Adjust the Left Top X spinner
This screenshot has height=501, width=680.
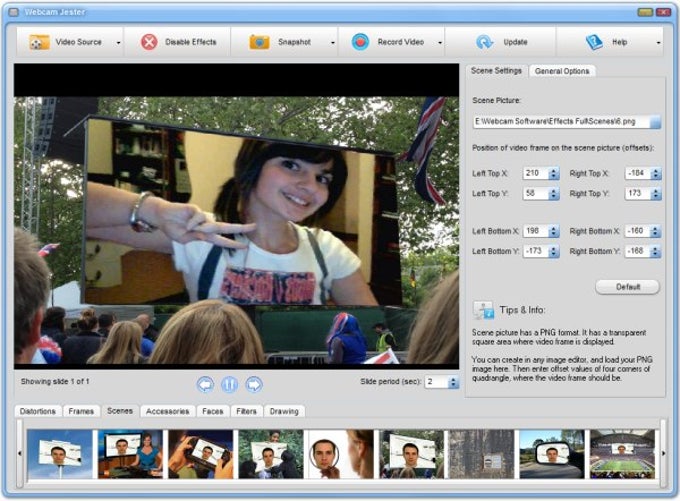554,173
